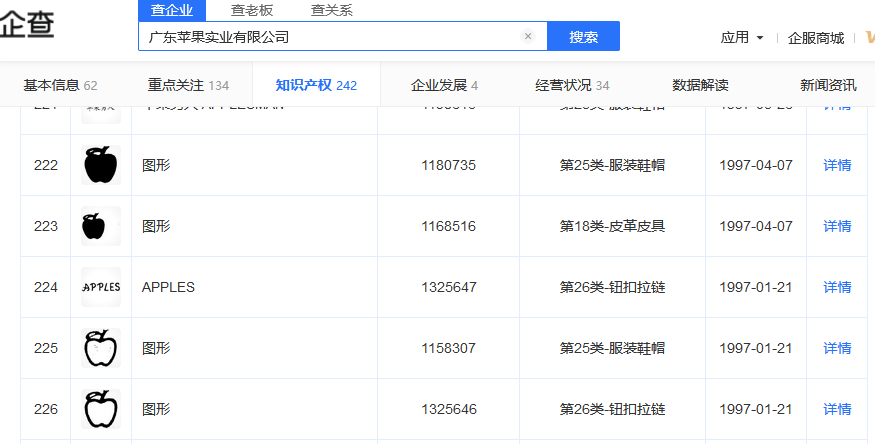Switch to 查企业 search tab
875x444 pixels.
pyautogui.click(x=172, y=10)
